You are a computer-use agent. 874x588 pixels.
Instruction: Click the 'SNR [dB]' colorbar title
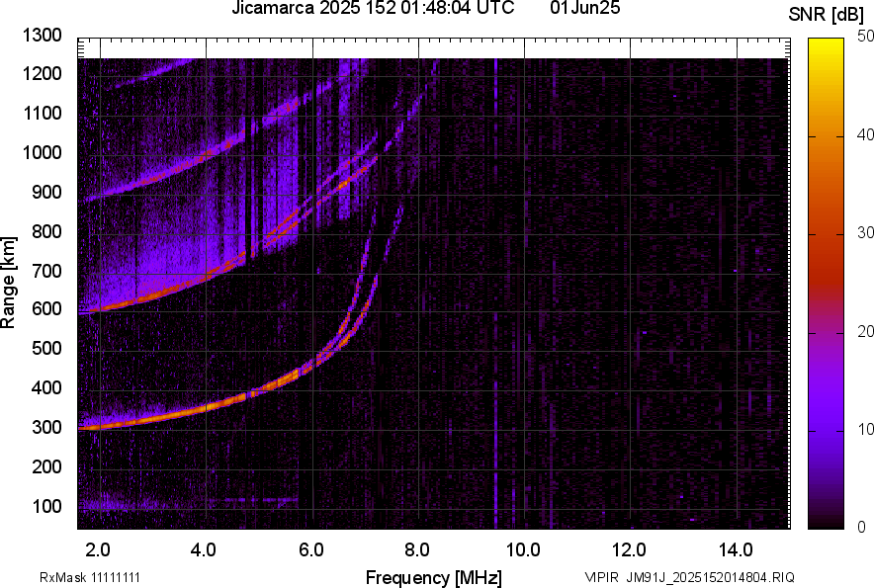826,15
